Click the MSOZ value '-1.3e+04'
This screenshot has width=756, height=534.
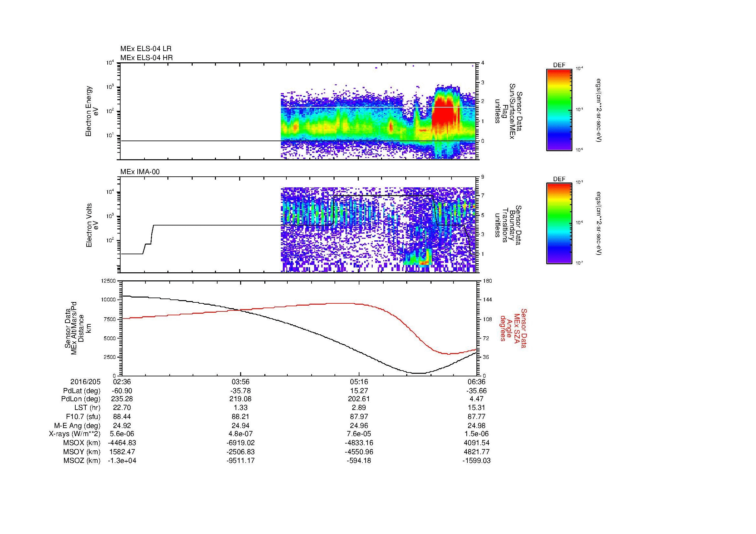(122, 461)
